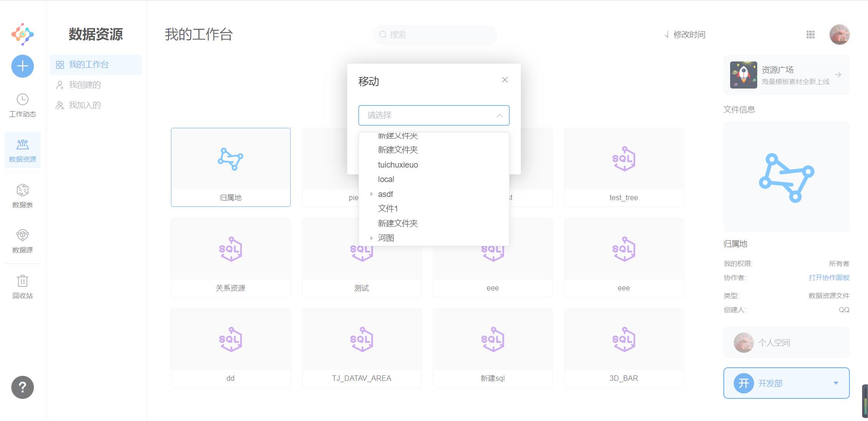The height and width of the screenshot is (421, 868).
Task: Open the 请选择 folder dropdown
Action: (434, 115)
